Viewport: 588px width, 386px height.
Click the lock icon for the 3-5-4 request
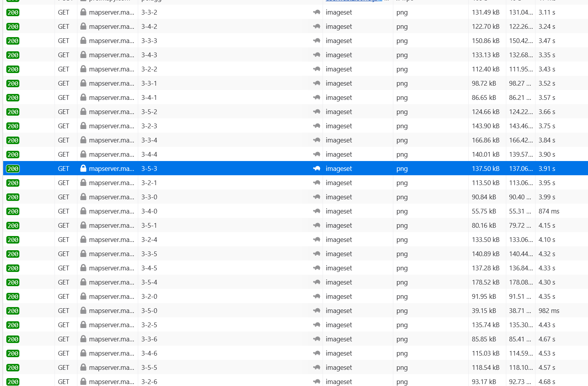(83, 282)
